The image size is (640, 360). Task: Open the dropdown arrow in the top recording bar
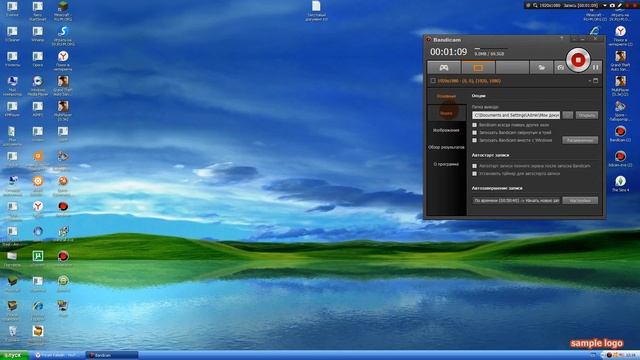(605, 5)
